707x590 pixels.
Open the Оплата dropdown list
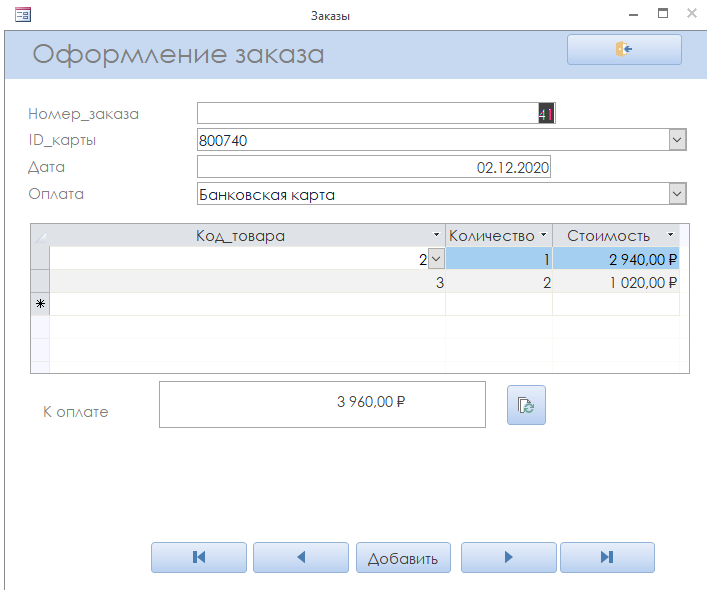pyautogui.click(x=677, y=194)
